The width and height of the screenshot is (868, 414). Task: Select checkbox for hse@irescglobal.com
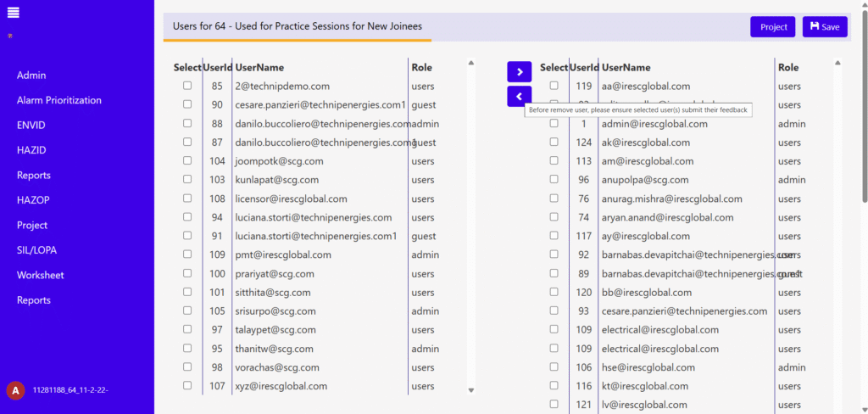click(554, 366)
